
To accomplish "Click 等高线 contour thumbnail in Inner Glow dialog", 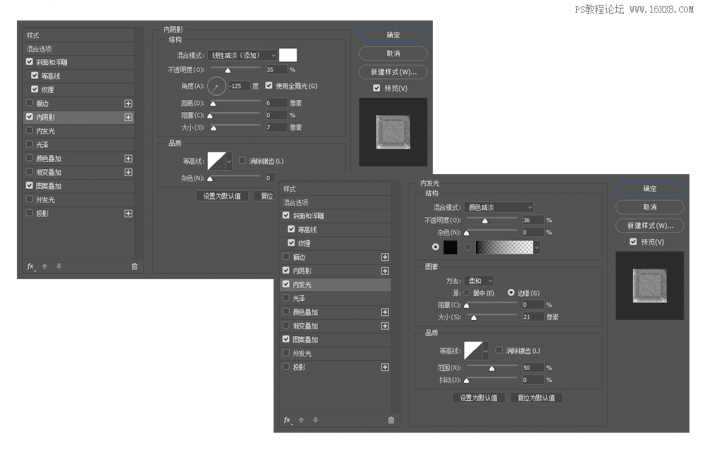I will click(473, 351).
